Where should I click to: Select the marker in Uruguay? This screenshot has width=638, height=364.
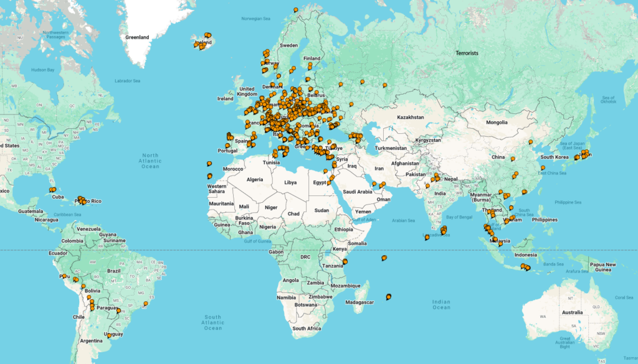110,335
